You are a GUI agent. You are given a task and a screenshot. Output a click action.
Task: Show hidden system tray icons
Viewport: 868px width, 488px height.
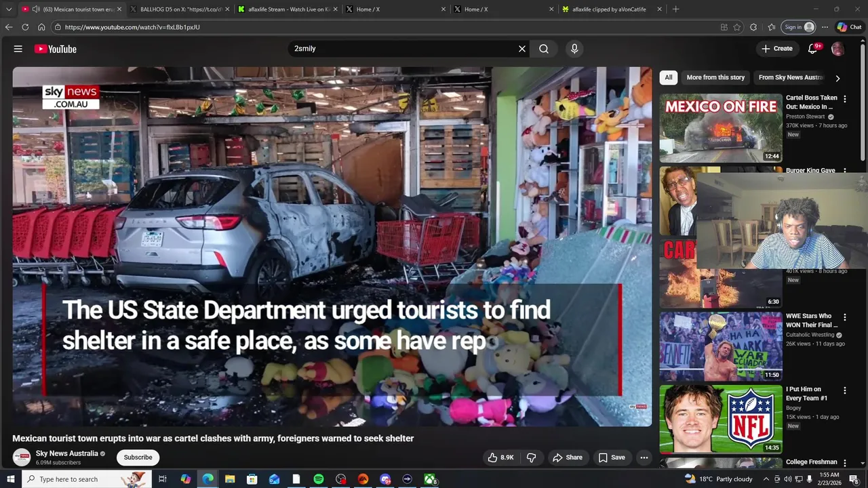click(x=766, y=479)
